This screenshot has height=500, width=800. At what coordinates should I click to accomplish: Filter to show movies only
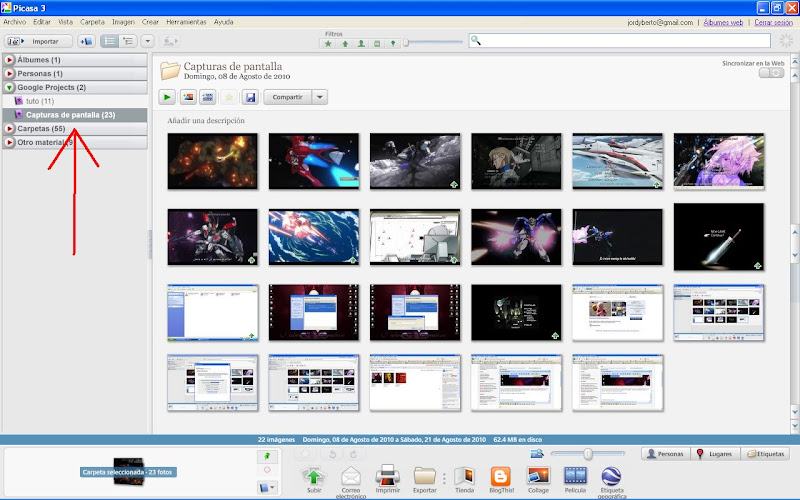(x=377, y=44)
